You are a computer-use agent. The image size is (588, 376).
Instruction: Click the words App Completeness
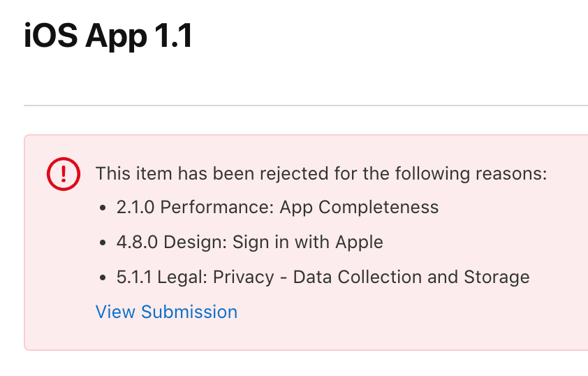pos(359,207)
